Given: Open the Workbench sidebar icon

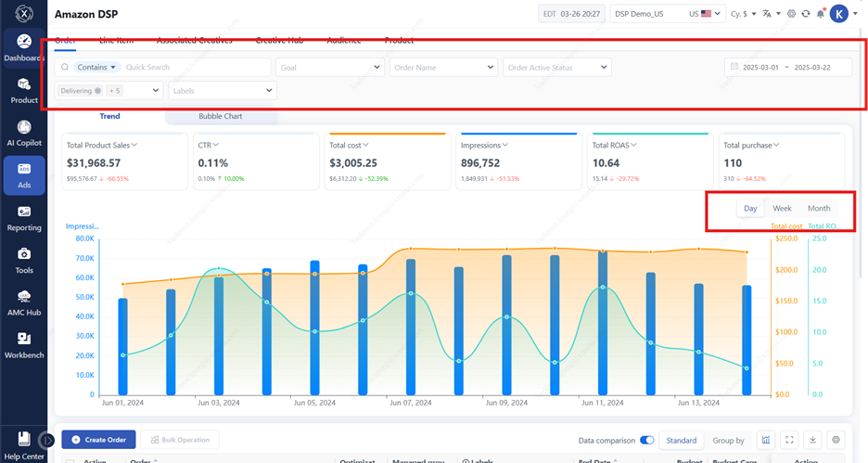Looking at the screenshot, I should [x=24, y=343].
